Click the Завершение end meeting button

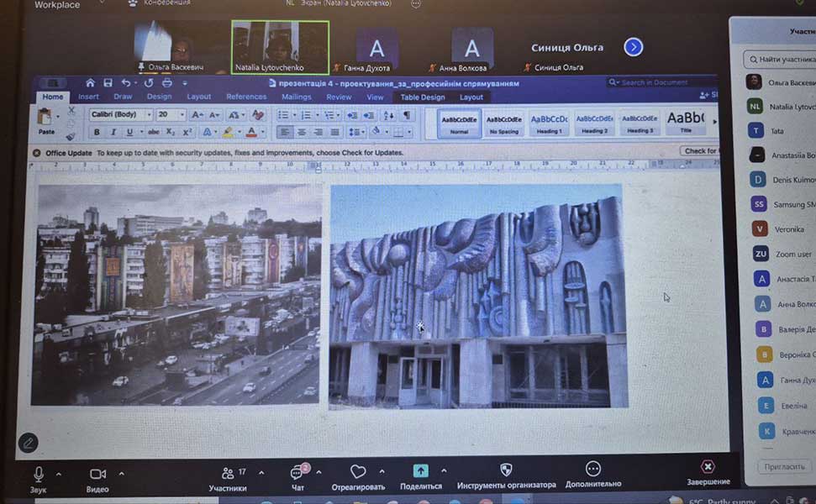[x=708, y=468]
